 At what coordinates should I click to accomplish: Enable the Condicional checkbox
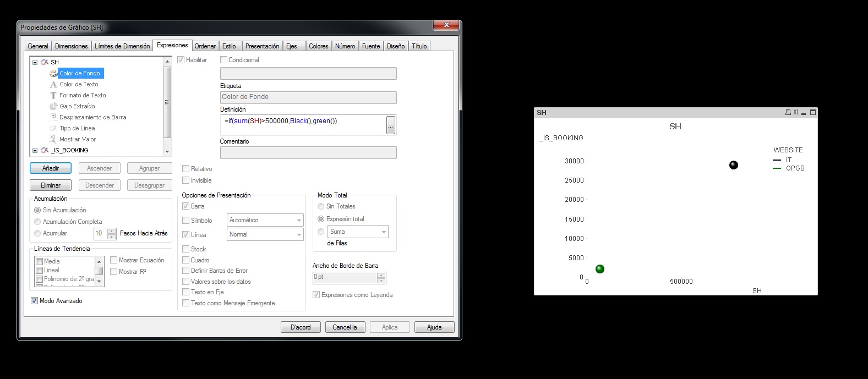(x=223, y=60)
